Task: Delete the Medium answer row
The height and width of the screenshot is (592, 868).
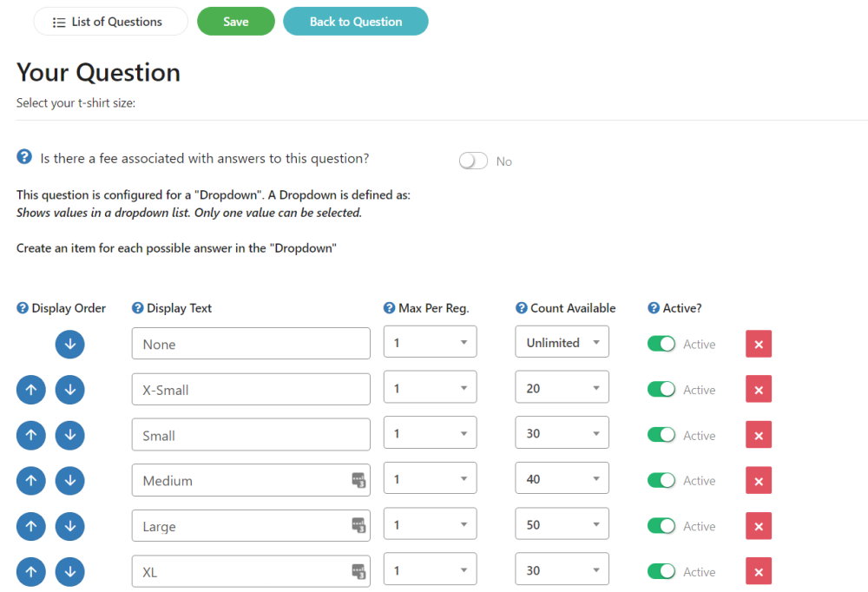Action: (x=758, y=480)
